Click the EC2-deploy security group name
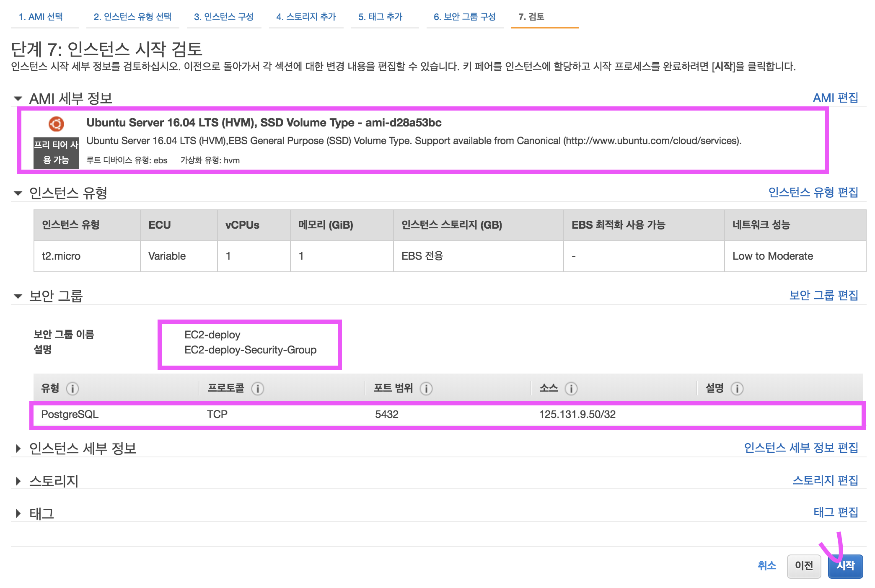The height and width of the screenshot is (588, 875). click(x=212, y=335)
